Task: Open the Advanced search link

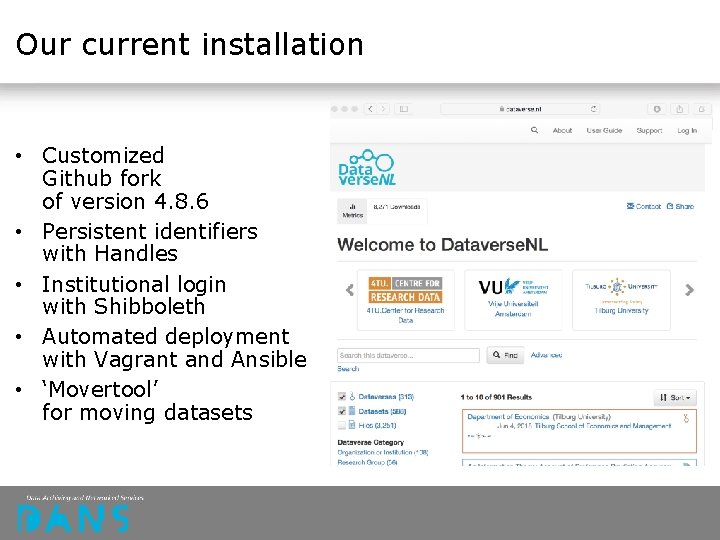Action: coord(546,355)
